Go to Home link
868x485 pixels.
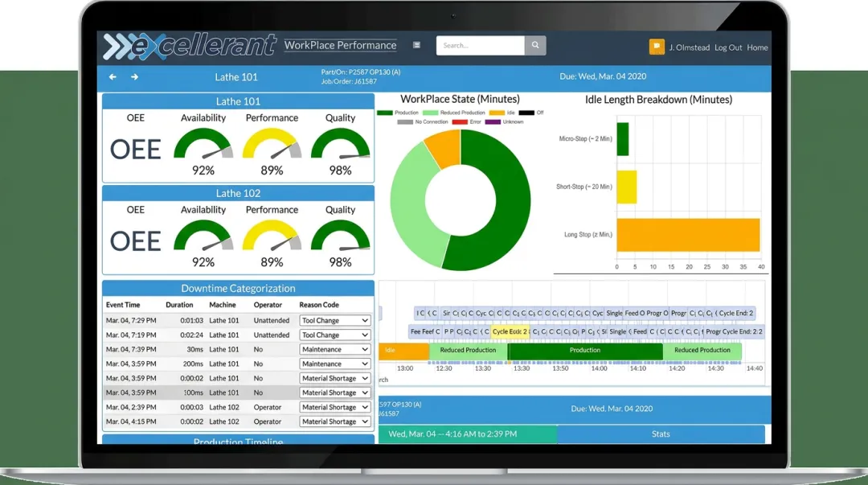pyautogui.click(x=757, y=47)
